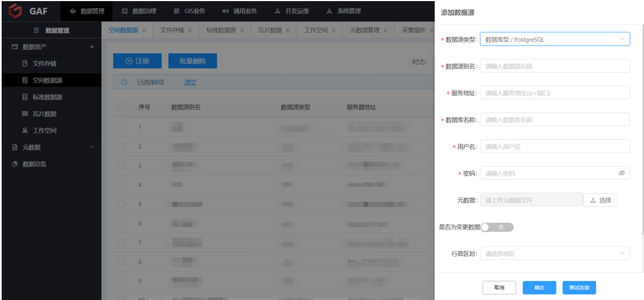
Task: Open the 通用业务 top menu
Action: click(x=240, y=11)
